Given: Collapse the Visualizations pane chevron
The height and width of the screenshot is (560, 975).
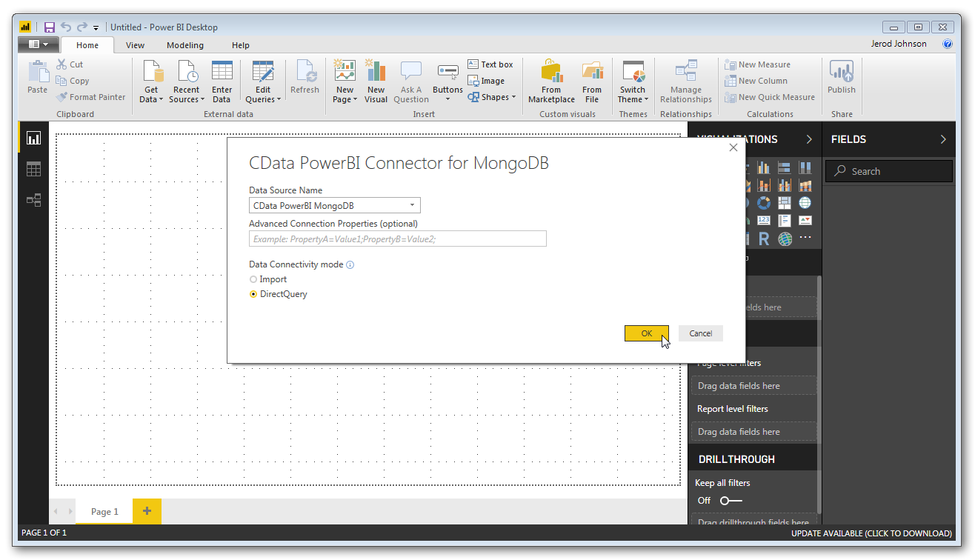Looking at the screenshot, I should (x=809, y=139).
